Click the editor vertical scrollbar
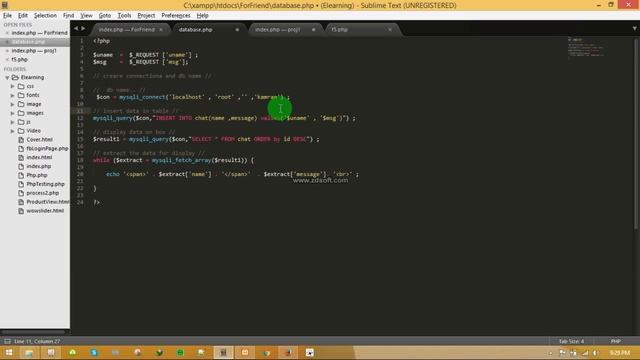Viewport: 640px width, 360px height. point(636,133)
